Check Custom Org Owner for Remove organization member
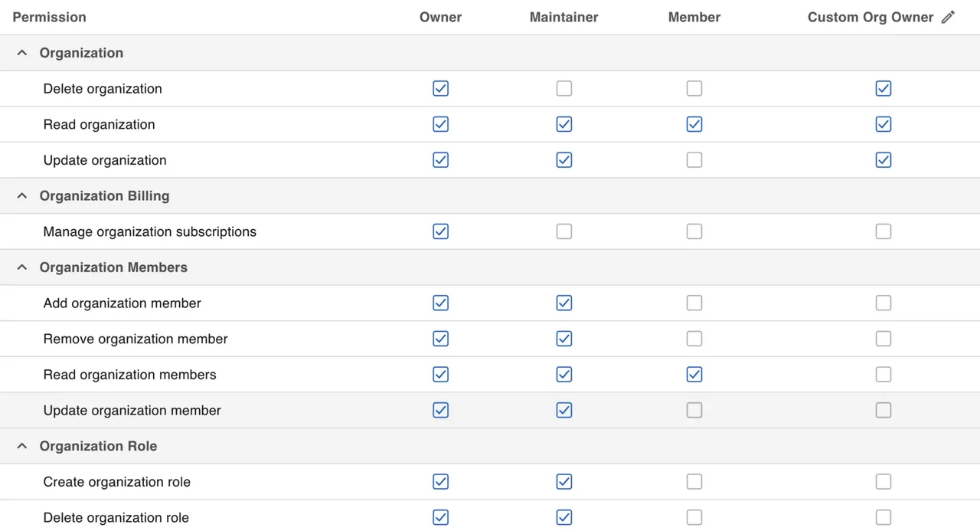980x531 pixels. (884, 339)
